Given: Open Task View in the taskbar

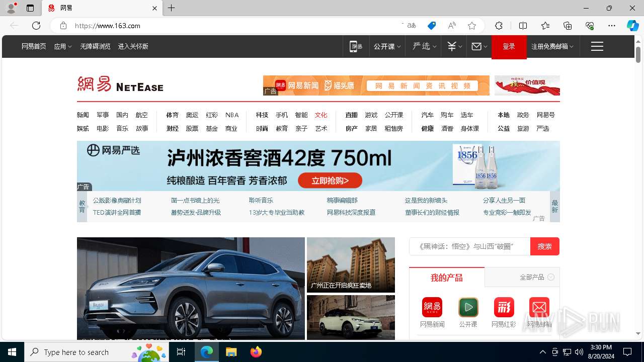Looking at the screenshot, I should (181, 352).
